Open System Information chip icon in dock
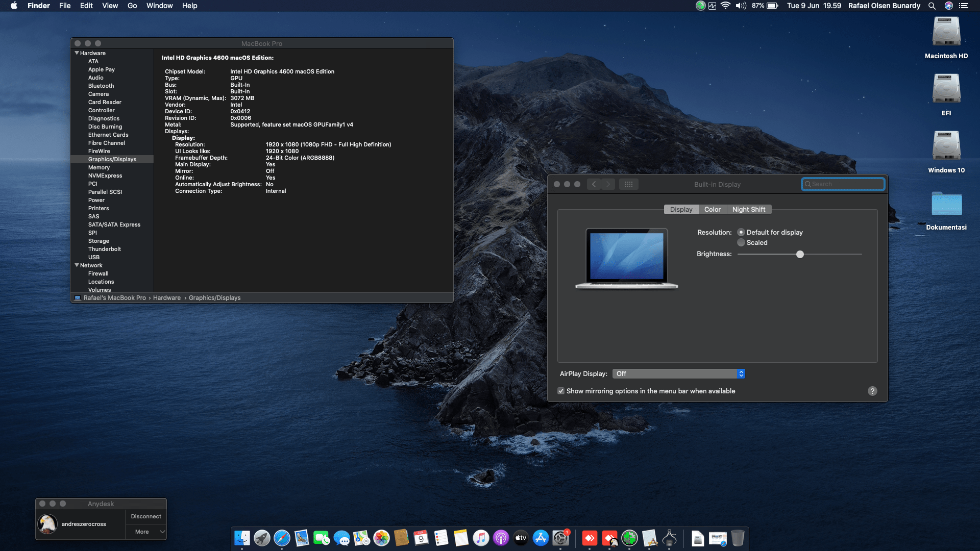Image resolution: width=980 pixels, height=551 pixels. (x=669, y=538)
